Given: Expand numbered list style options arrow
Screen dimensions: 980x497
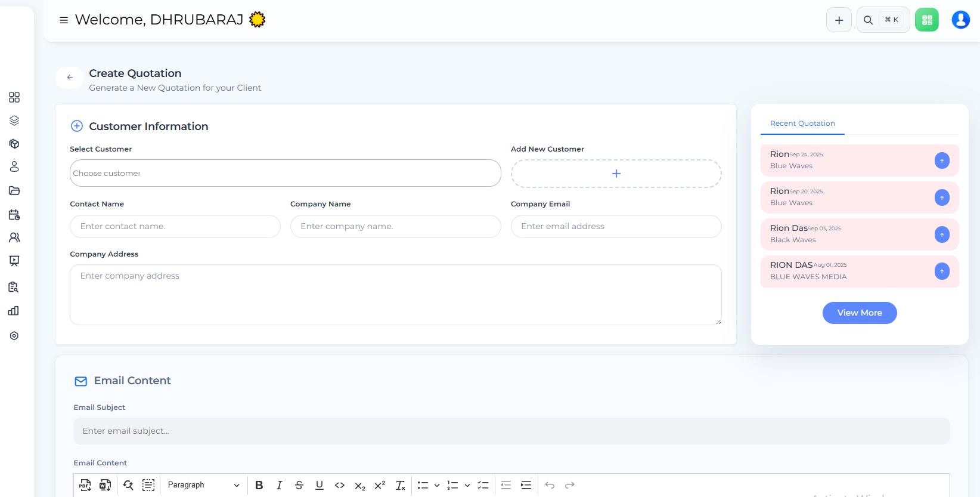Looking at the screenshot, I should (467, 485).
